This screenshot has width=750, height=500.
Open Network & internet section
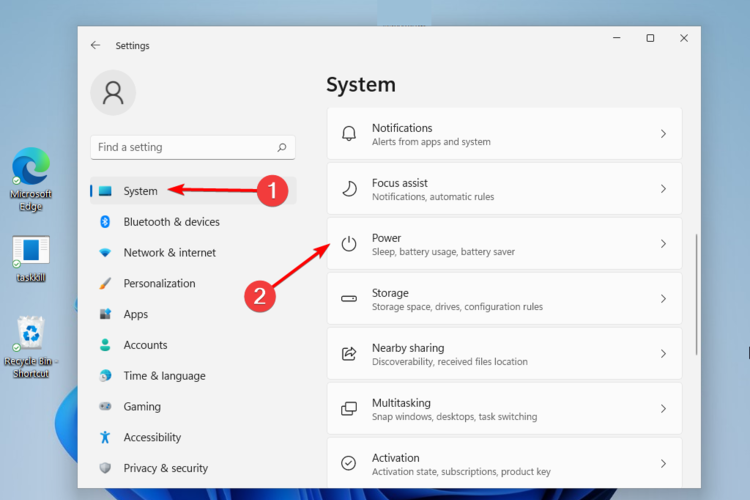point(169,253)
